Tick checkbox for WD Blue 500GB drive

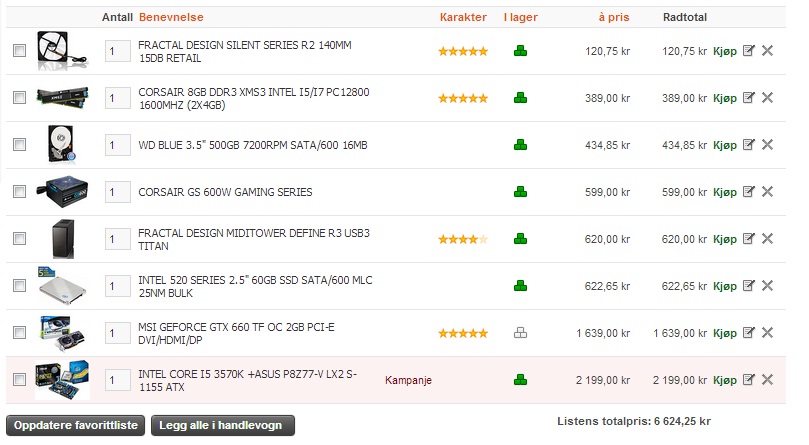coord(19,145)
